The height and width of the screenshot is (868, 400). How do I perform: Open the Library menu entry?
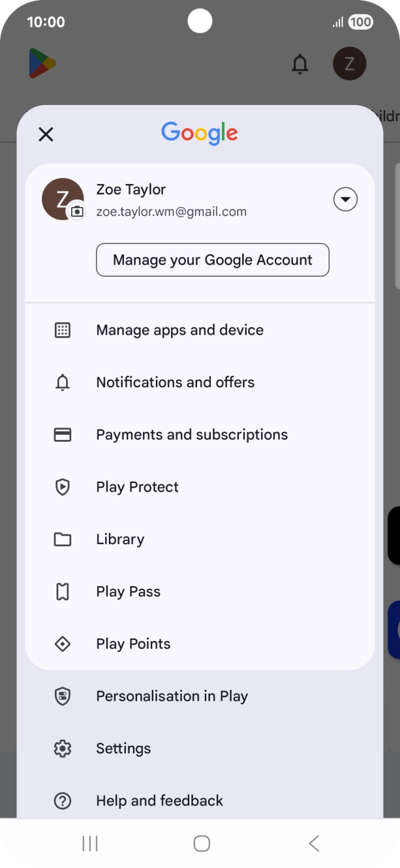[120, 539]
